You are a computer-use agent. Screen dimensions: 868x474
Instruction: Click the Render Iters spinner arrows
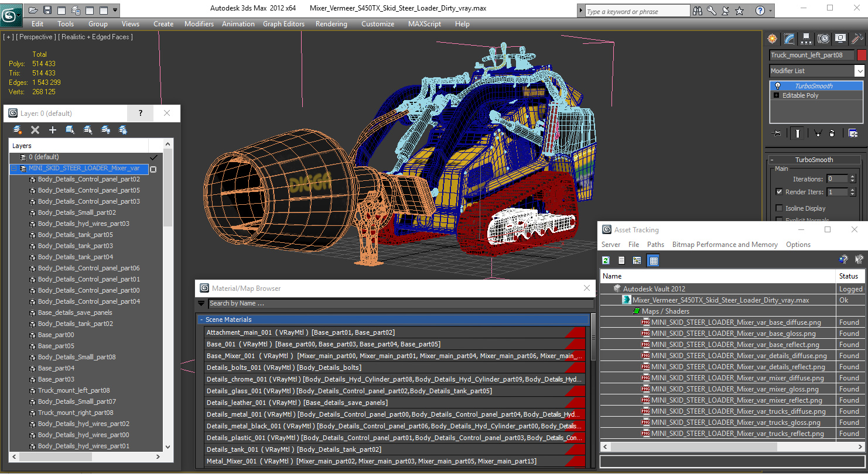pos(852,192)
